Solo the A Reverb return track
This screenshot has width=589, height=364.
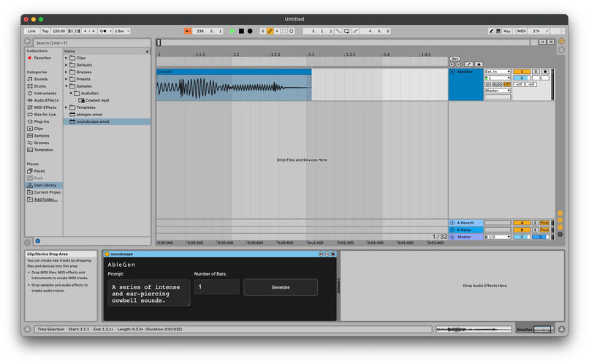535,223
